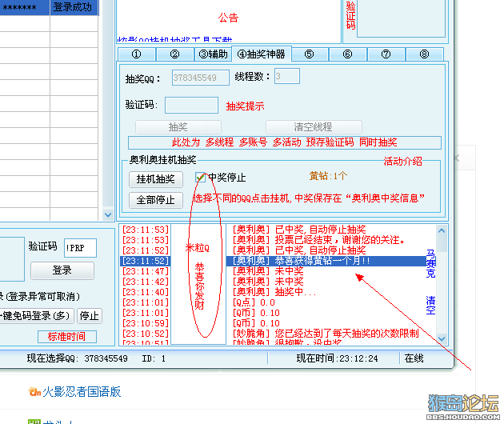This screenshot has width=504, height=424.
Task: Click the 线程数 input field
Action: 287,76
